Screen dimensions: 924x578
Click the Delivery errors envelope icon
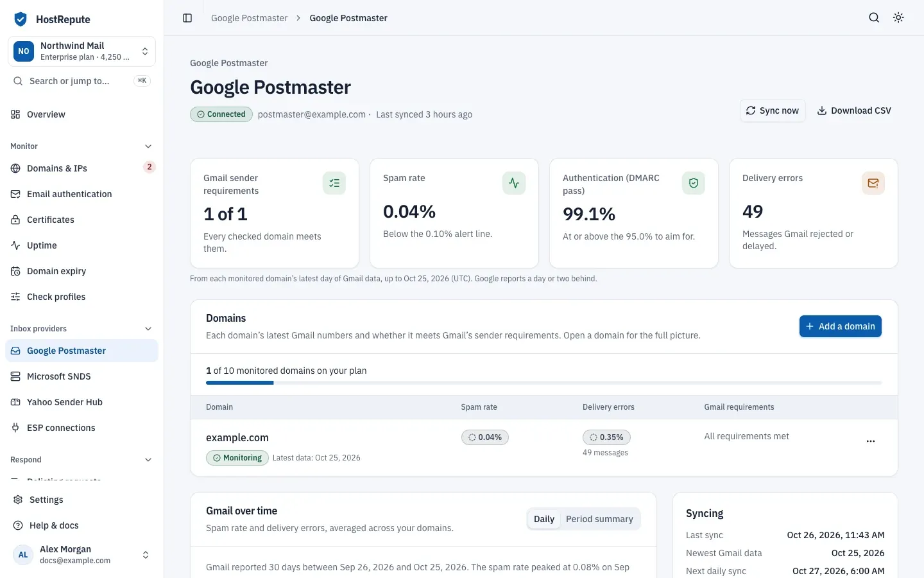click(x=873, y=183)
